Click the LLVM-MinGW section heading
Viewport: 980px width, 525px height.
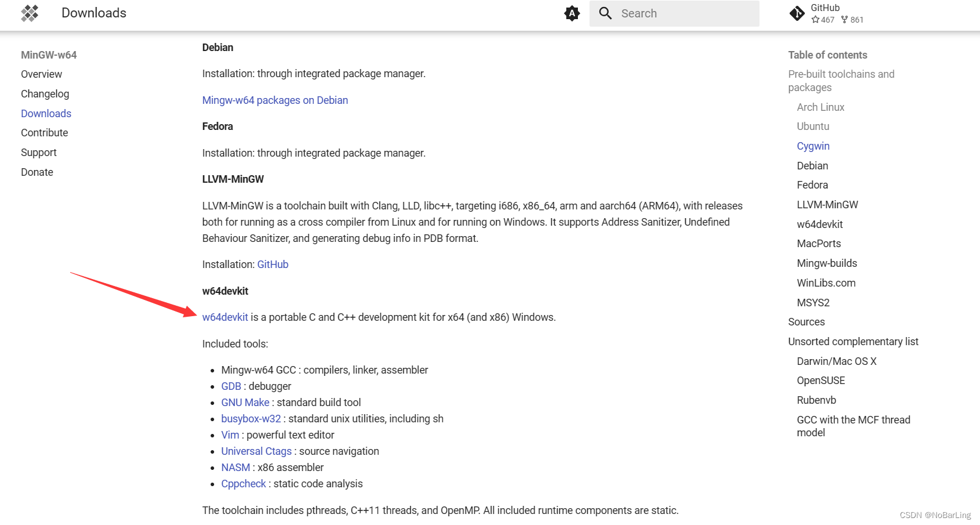click(233, 179)
